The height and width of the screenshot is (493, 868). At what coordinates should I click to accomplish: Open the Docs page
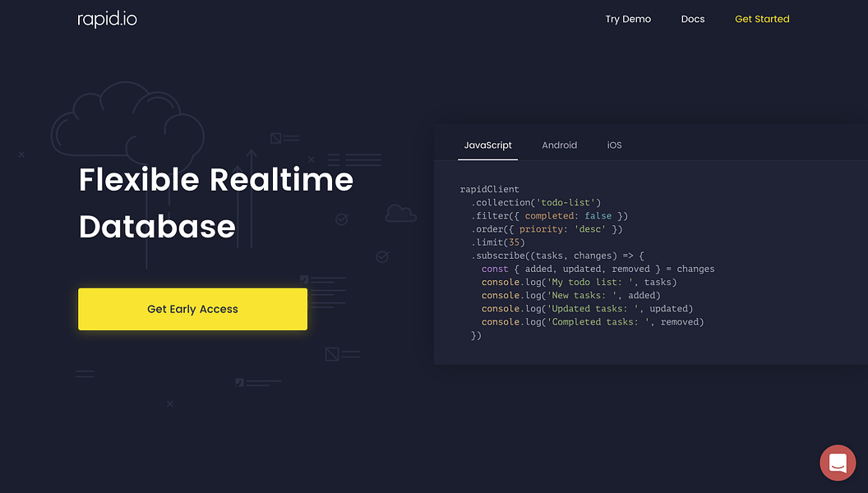693,18
